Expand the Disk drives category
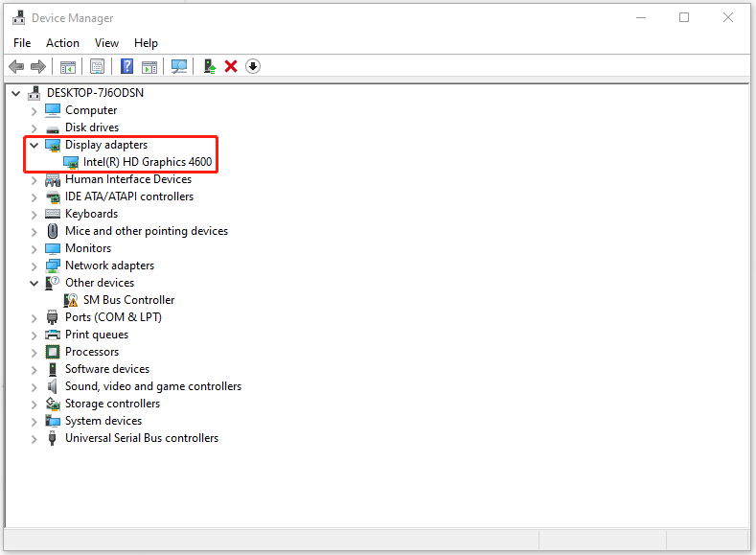This screenshot has width=756, height=555. click(34, 128)
